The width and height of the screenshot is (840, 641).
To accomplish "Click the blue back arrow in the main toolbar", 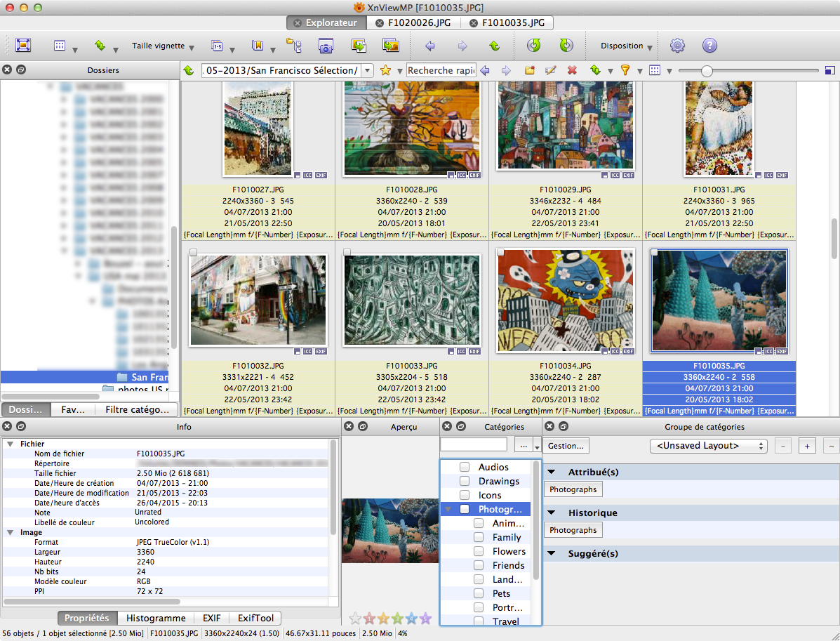I will (x=429, y=46).
